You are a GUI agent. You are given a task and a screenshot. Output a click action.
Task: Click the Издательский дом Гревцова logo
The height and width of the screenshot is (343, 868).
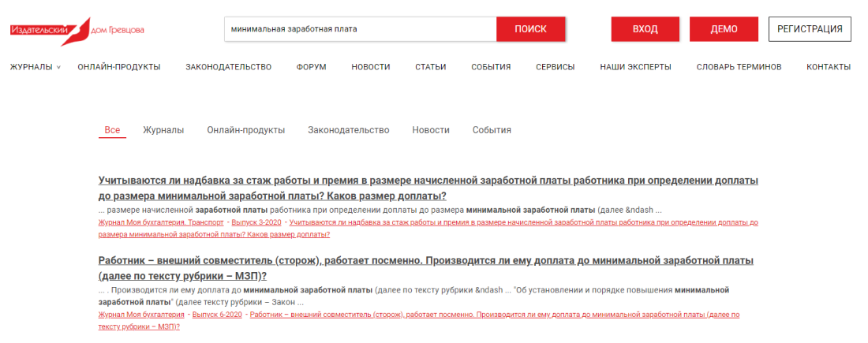click(77, 30)
